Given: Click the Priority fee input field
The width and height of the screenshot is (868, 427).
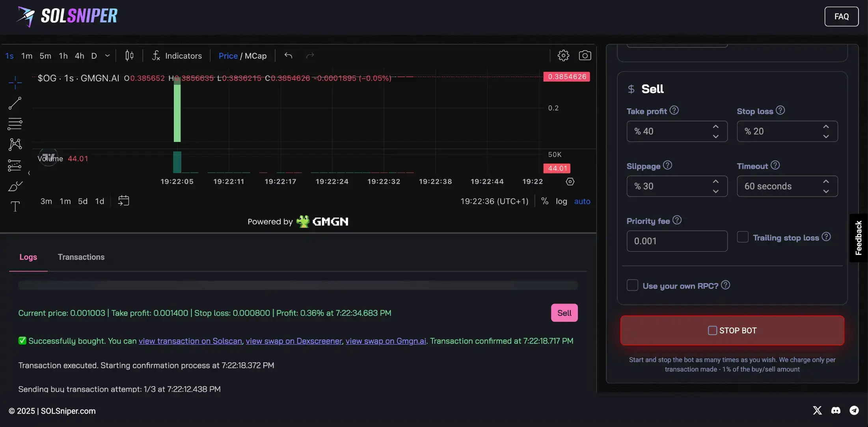Looking at the screenshot, I should click(676, 241).
